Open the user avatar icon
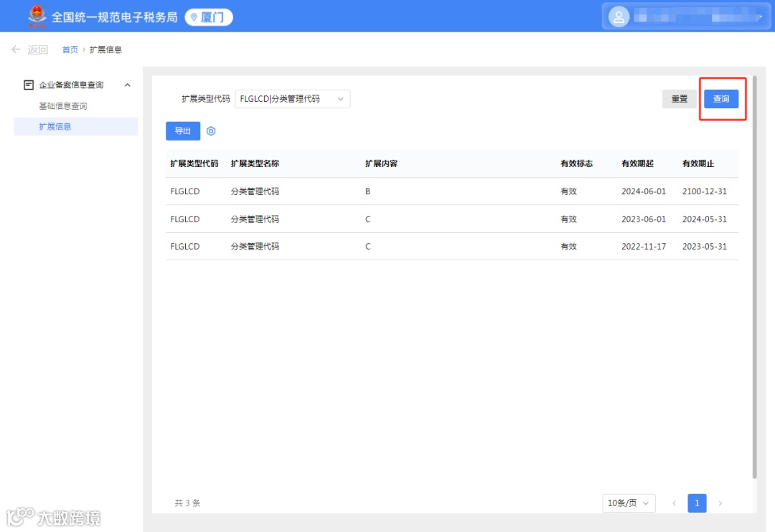 click(619, 17)
